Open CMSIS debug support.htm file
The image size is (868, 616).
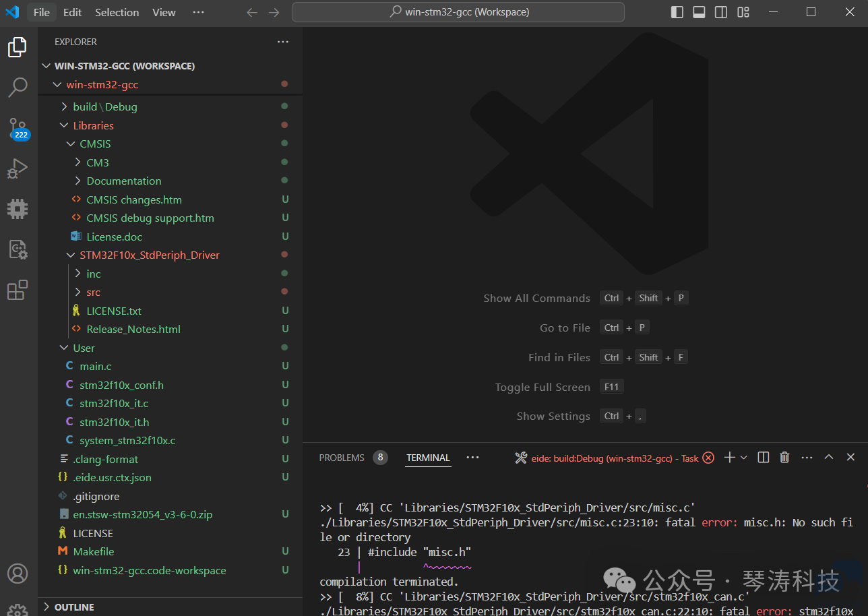170,218
